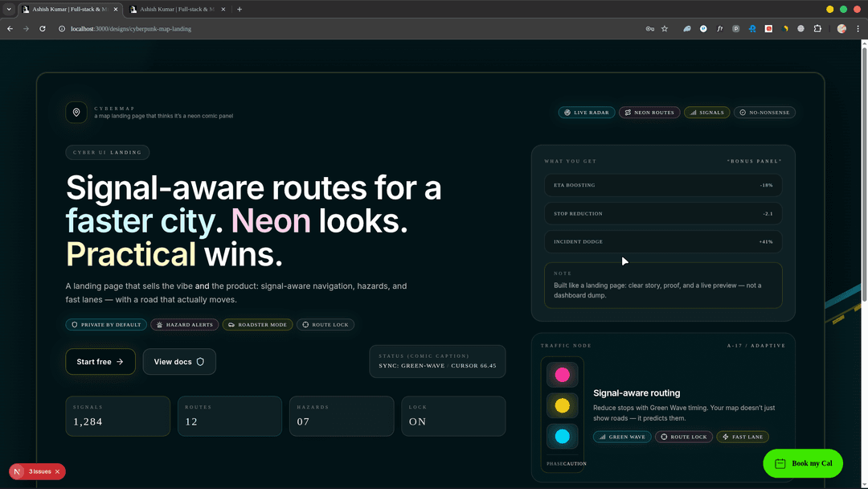Select the yellow traffic light signal
Image resolution: width=868 pixels, height=489 pixels.
click(563, 405)
